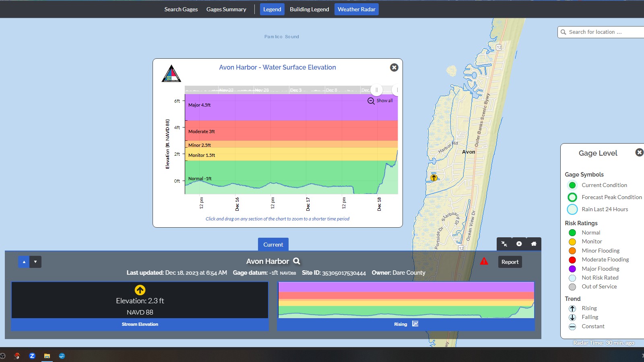Screen dimensions: 644x362
Task: Collapse the gage panel with shrink icon
Action: click(x=504, y=244)
